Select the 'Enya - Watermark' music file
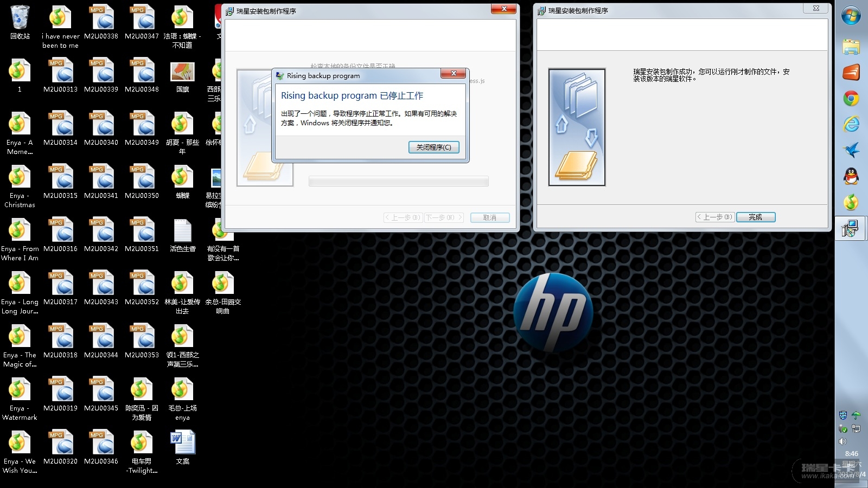The image size is (868, 488). pos(20,399)
